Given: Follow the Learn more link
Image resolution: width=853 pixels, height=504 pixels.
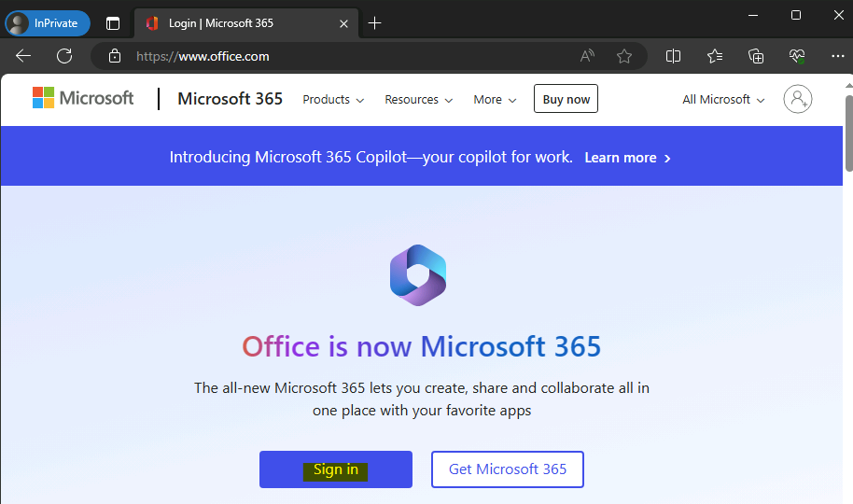Looking at the screenshot, I should click(x=627, y=158).
